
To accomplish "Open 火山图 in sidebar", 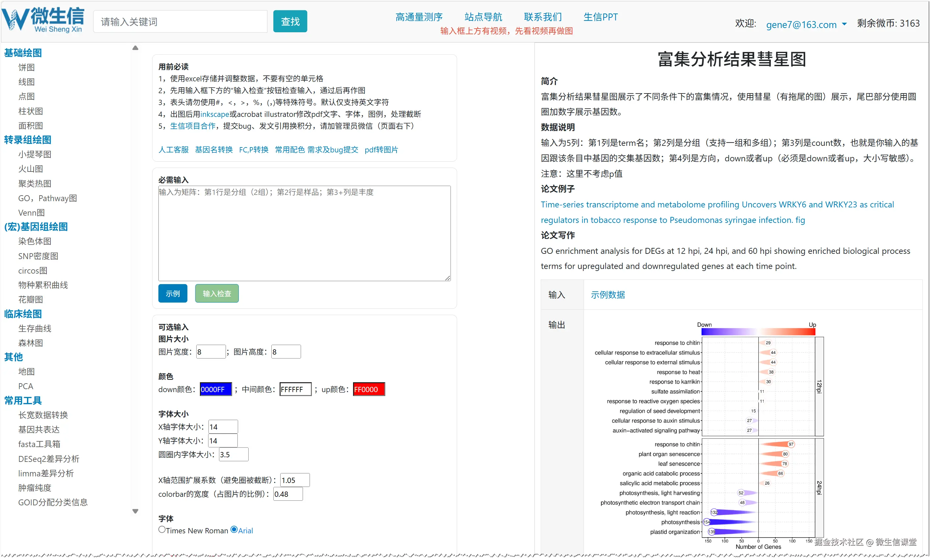I will point(31,169).
